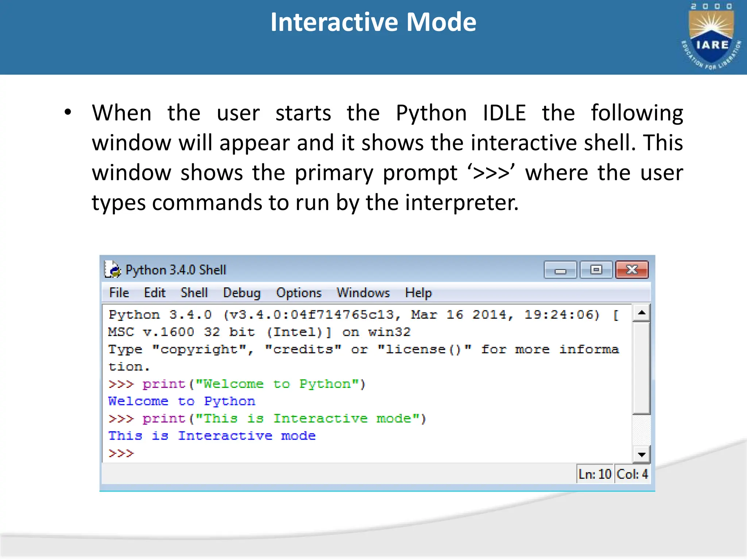Screen dimensions: 747x560
Task: Click the Ln: 10 status indicator
Action: coord(595,474)
